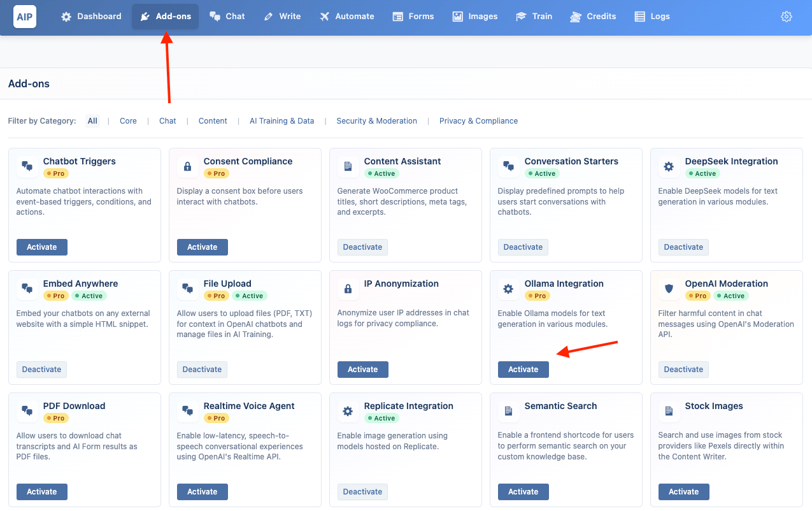Click the DeepSeek Integration gear icon
Screen dimensions: 812x511
click(669, 166)
